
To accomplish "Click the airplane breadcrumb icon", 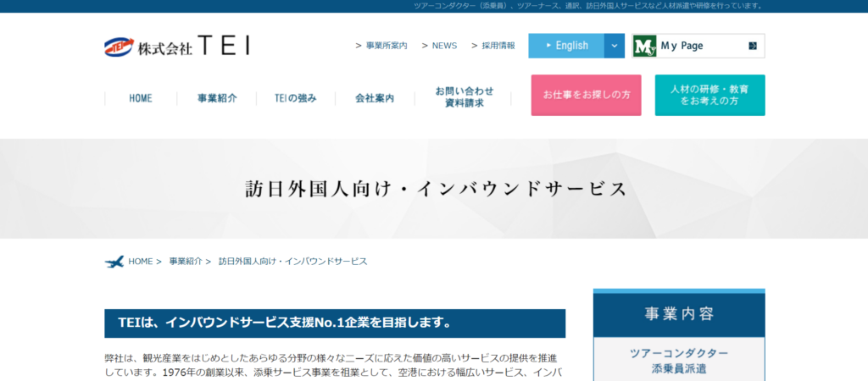I will (114, 262).
